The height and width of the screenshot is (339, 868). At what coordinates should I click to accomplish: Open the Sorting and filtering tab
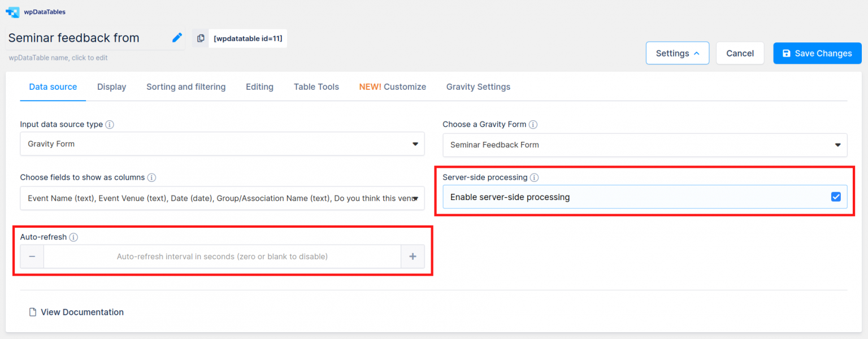(186, 87)
